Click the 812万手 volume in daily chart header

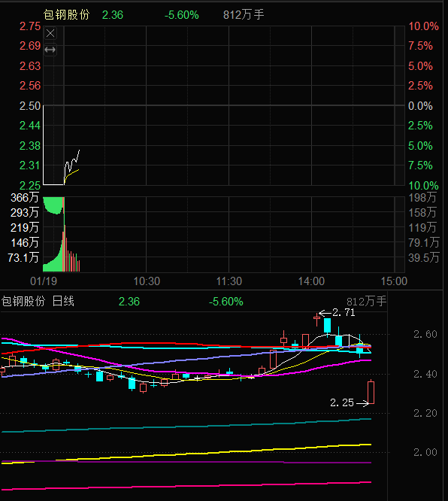click(366, 302)
